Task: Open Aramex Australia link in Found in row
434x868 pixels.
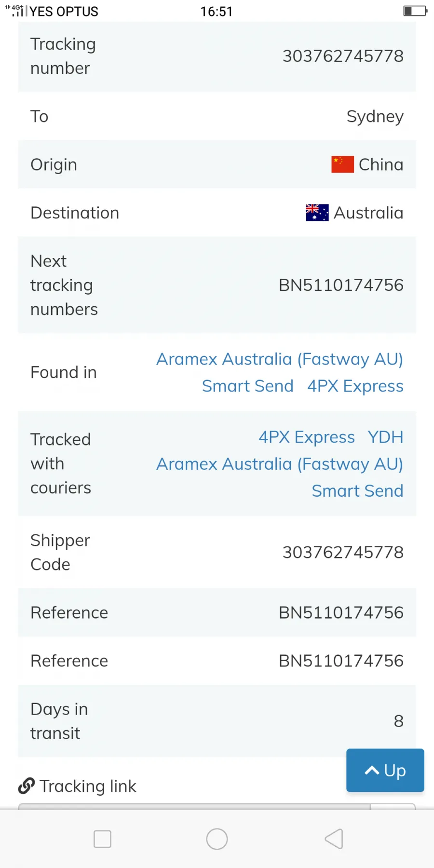Action: [280, 359]
